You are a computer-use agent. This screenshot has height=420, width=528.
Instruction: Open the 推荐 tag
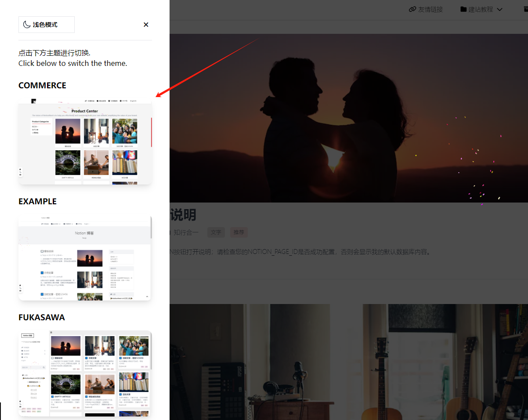click(239, 232)
